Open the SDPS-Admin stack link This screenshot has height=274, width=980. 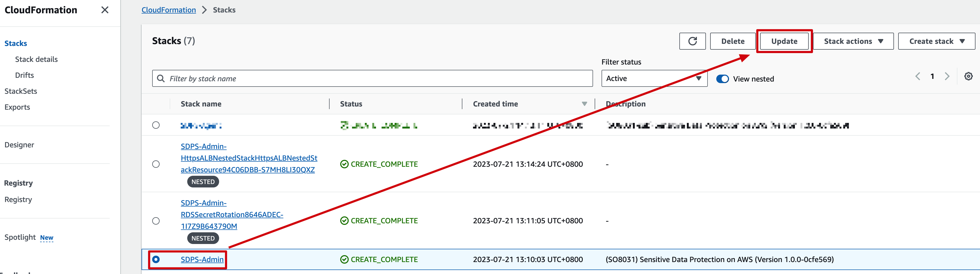coord(202,260)
